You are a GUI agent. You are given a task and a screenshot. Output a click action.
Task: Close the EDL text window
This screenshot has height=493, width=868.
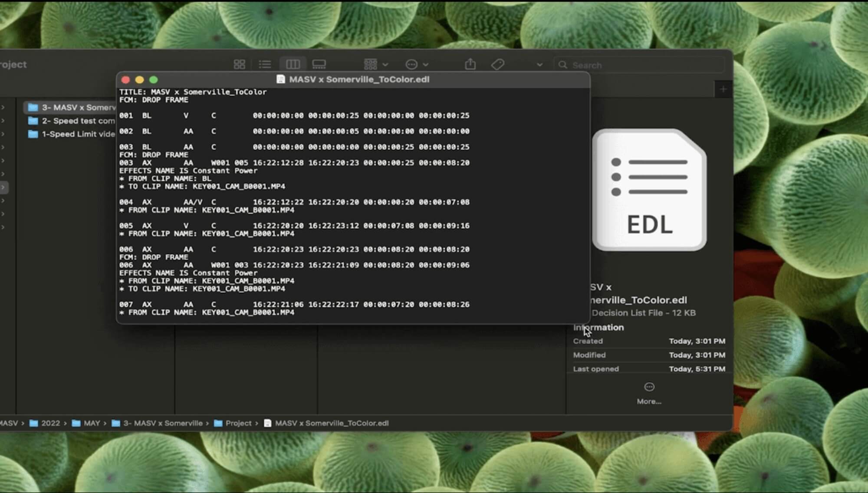126,80
